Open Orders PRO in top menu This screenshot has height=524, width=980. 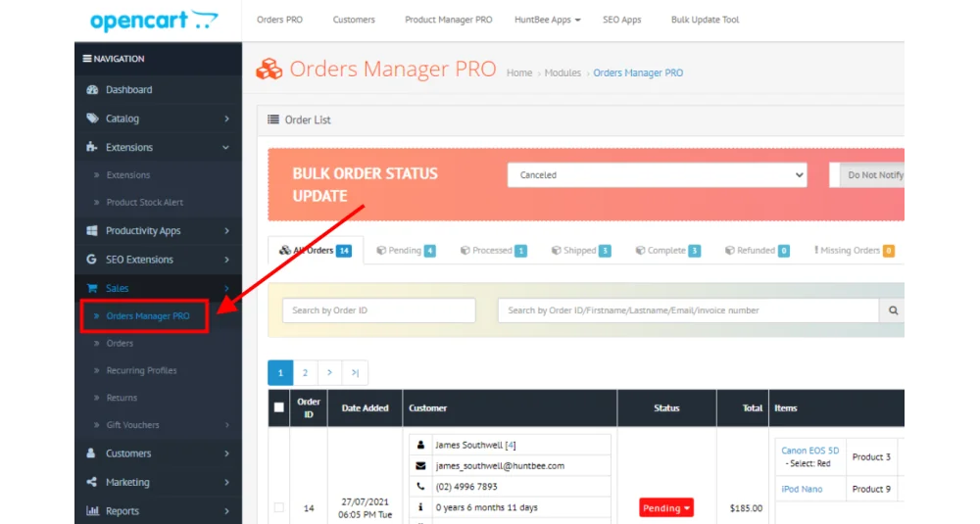coord(279,20)
